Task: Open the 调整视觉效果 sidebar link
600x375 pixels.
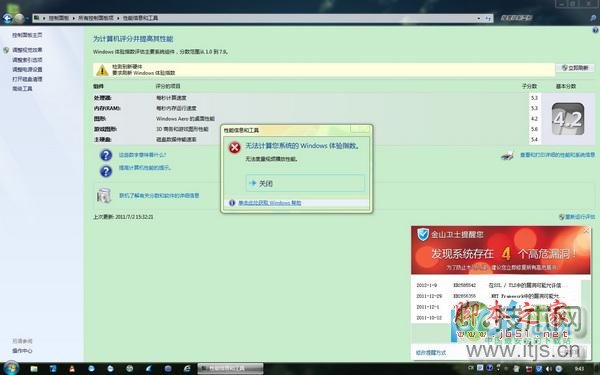Action: tap(27, 50)
